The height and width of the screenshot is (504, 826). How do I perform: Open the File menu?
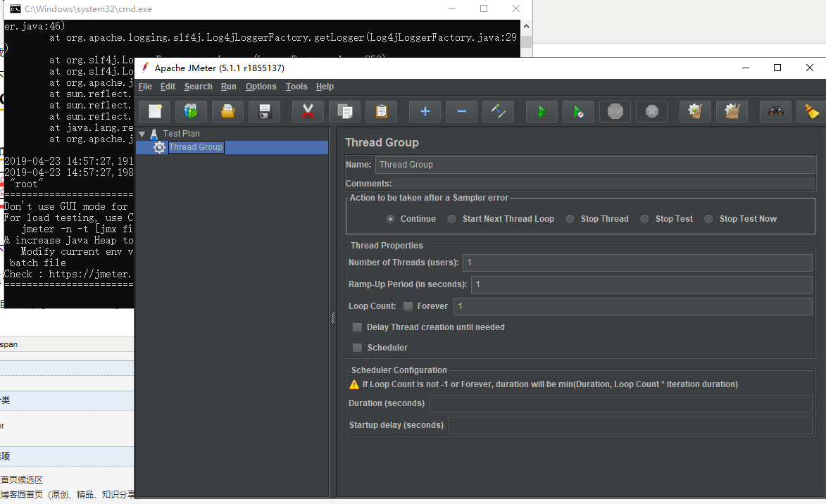tap(145, 87)
